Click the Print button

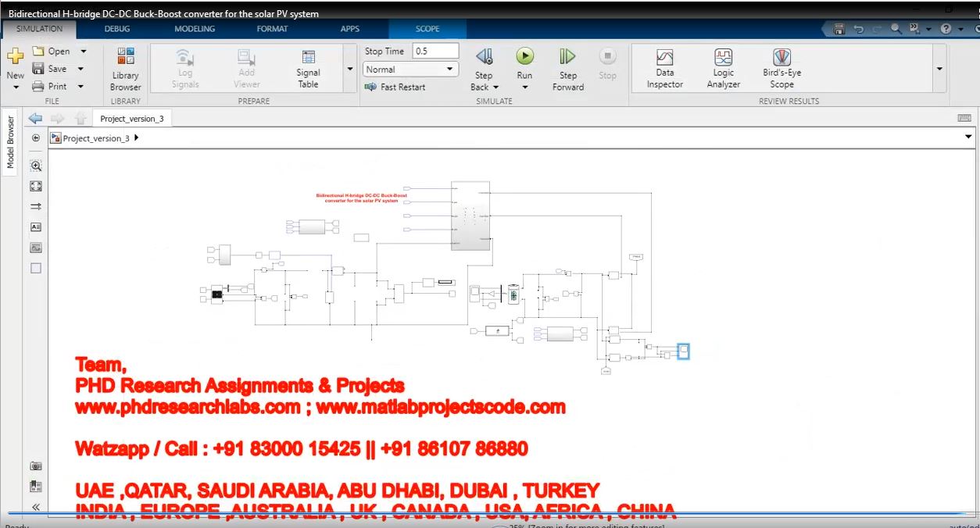pos(49,87)
